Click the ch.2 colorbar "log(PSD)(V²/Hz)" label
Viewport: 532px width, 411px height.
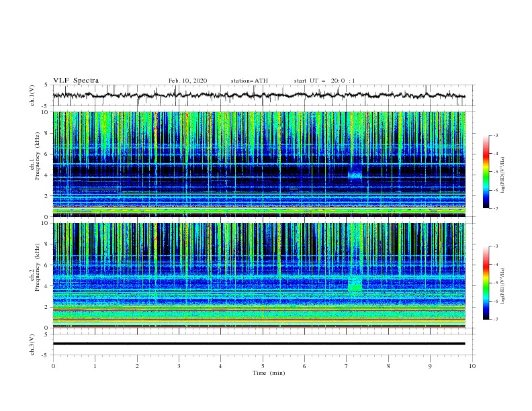click(x=503, y=286)
